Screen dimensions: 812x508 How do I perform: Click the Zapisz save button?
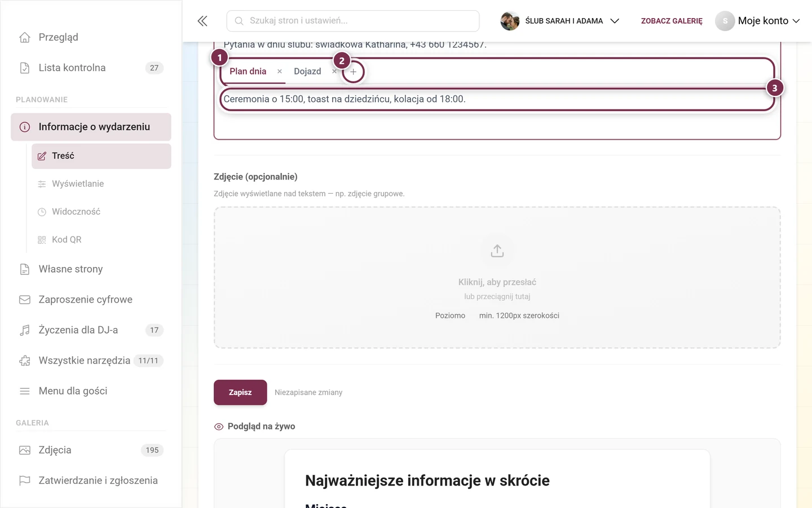(x=240, y=392)
